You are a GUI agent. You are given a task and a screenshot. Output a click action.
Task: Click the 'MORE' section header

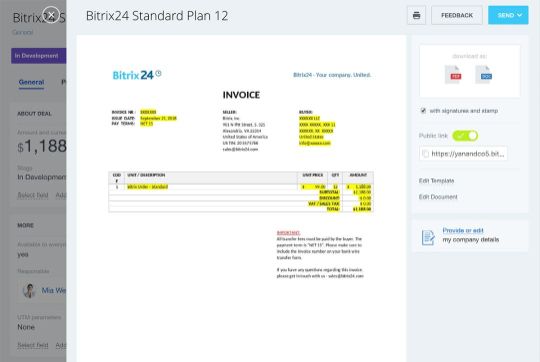coord(25,226)
